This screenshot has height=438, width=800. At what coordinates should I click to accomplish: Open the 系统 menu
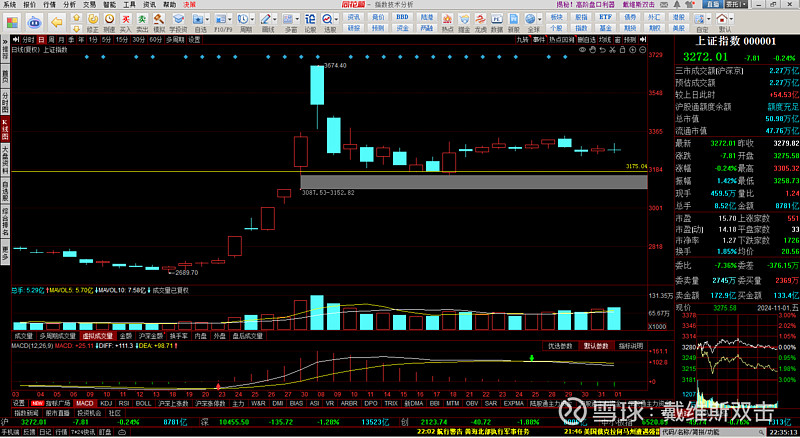pos(10,5)
